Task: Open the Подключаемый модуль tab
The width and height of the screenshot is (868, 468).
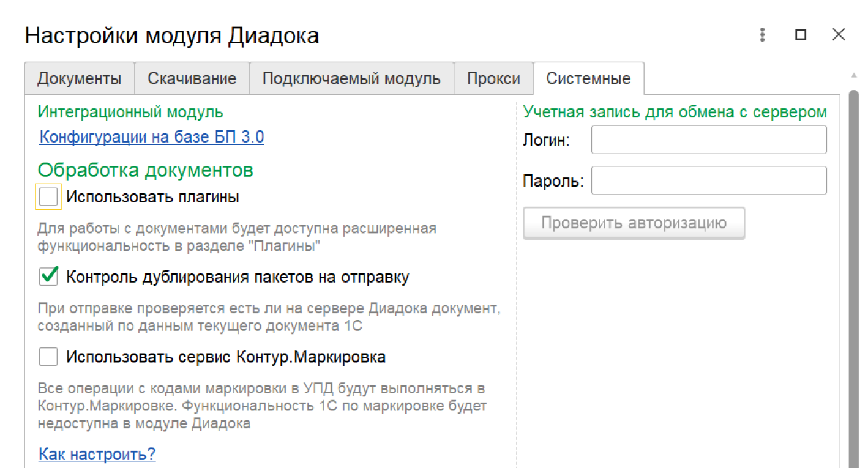Action: pyautogui.click(x=351, y=78)
